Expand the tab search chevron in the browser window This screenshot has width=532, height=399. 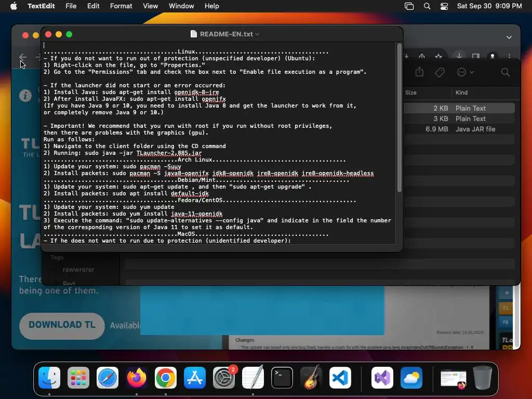tap(509, 37)
